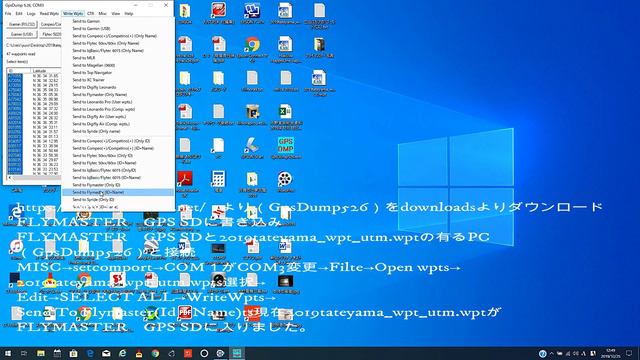Click waypoint list horizontal scrollbar left arrow

point(9,178)
